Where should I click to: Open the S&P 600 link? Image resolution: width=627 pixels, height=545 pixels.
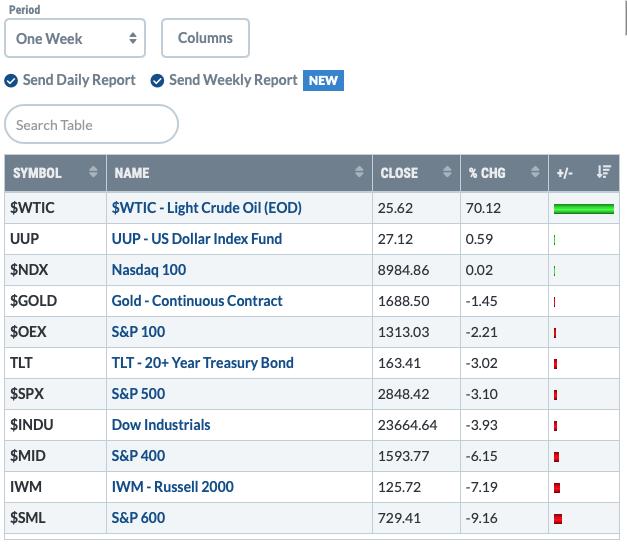pos(138,518)
